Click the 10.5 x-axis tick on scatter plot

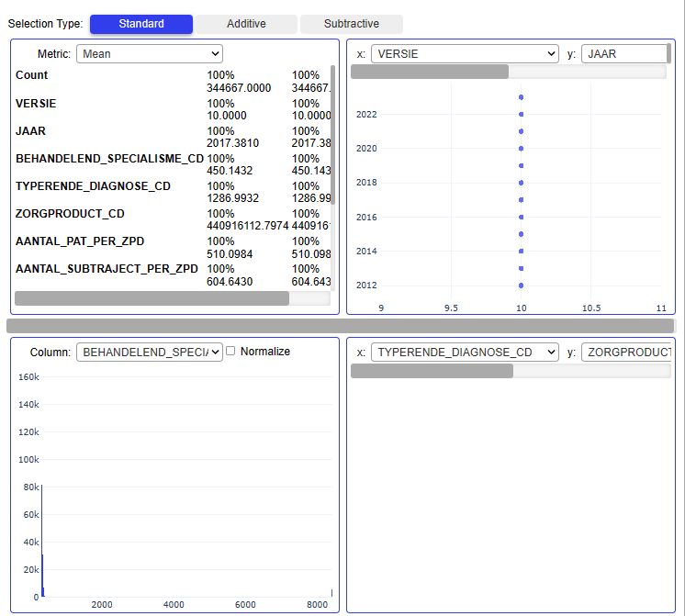coord(591,308)
